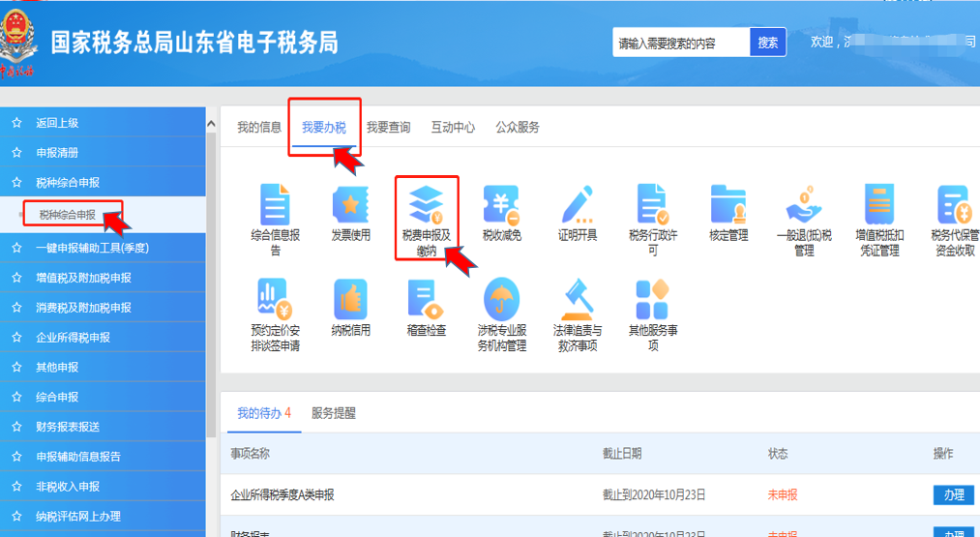Select the 我的待办 tab
The width and height of the screenshot is (980, 537).
click(x=264, y=413)
